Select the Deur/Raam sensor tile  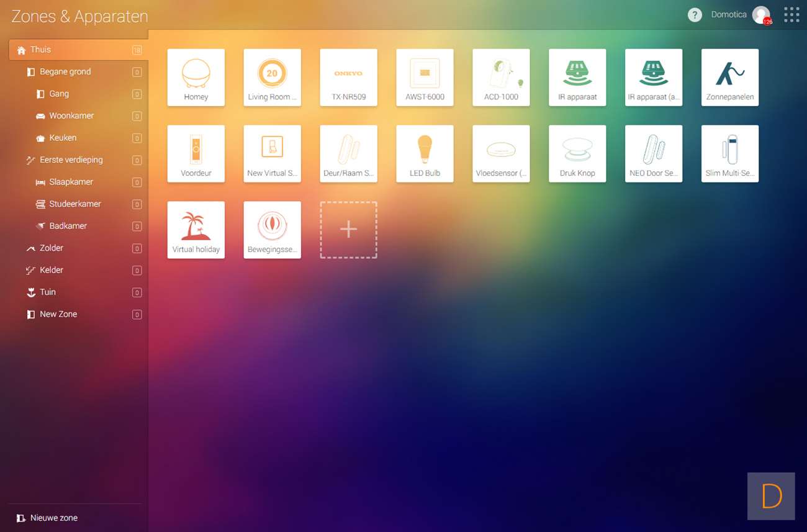[x=349, y=154]
